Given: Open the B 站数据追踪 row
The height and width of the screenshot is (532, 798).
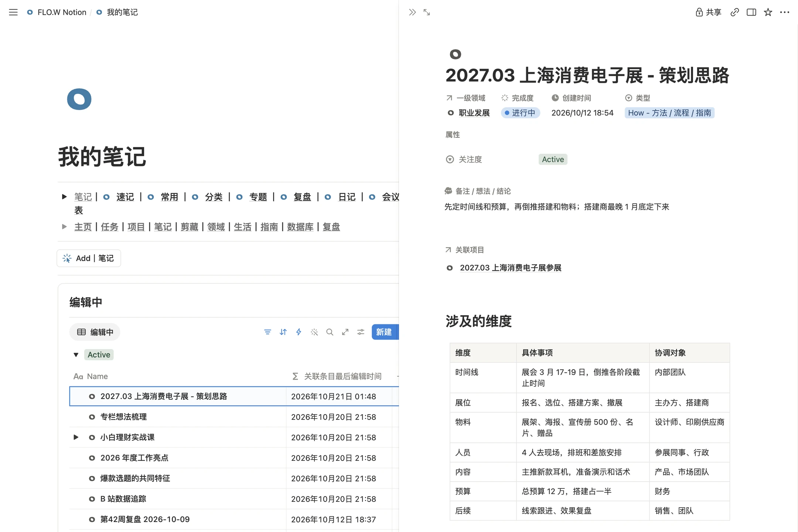Looking at the screenshot, I should tap(123, 499).
